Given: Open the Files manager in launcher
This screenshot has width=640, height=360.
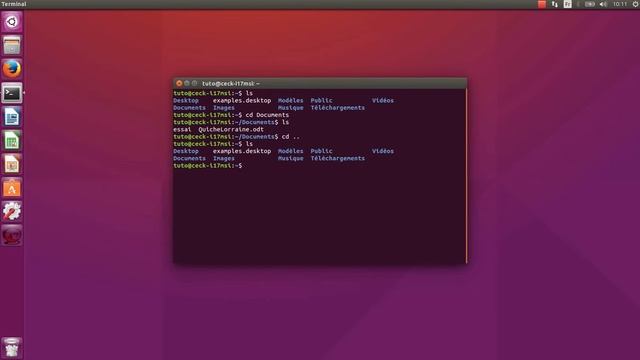Looking at the screenshot, I should [11, 45].
